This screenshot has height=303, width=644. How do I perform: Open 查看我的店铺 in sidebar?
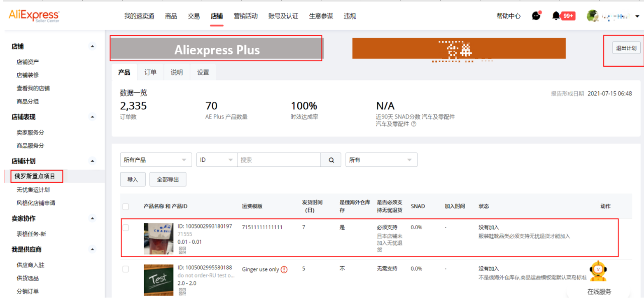click(x=33, y=88)
